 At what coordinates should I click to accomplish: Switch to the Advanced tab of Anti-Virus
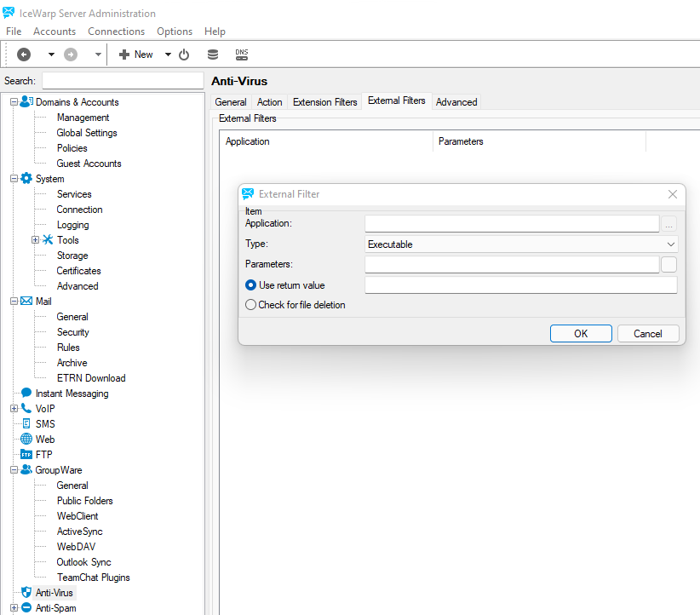(x=456, y=102)
